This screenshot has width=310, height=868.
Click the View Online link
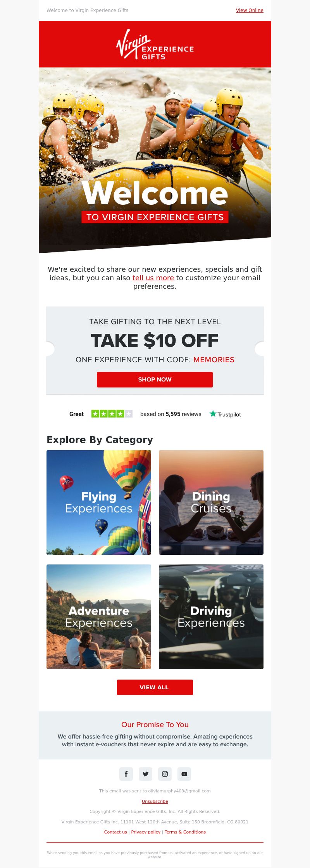[x=250, y=10]
